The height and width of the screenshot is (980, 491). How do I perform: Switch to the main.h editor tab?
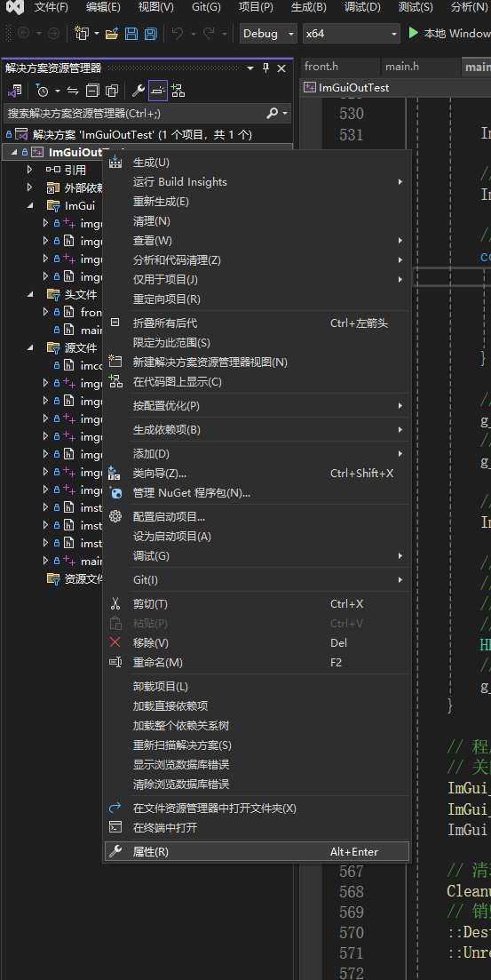click(x=420, y=67)
